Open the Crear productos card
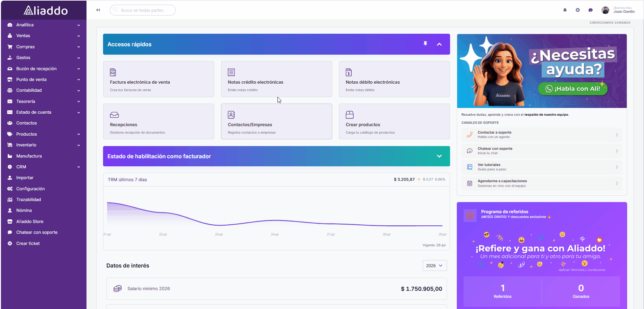This screenshot has width=644, height=309. click(x=394, y=121)
